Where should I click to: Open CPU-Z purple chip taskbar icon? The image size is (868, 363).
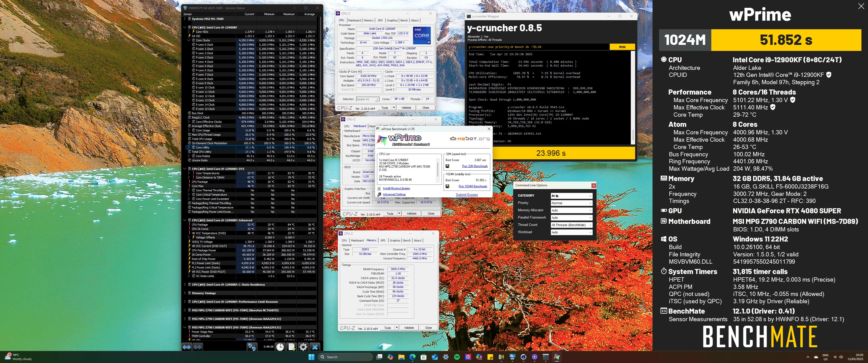pyautogui.click(x=534, y=357)
